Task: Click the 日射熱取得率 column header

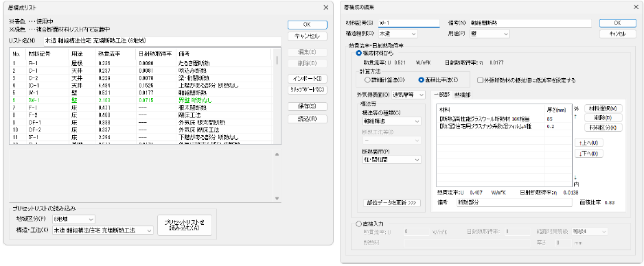Action: click(x=156, y=54)
